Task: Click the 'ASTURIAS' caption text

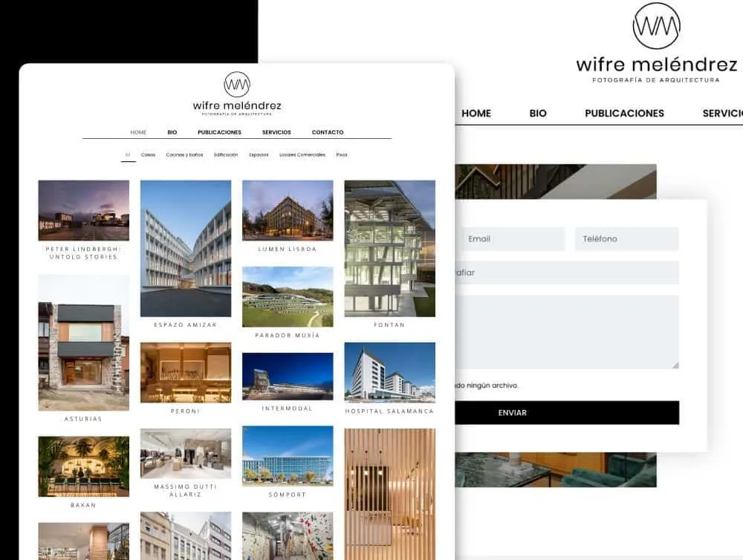Action: pyautogui.click(x=83, y=419)
